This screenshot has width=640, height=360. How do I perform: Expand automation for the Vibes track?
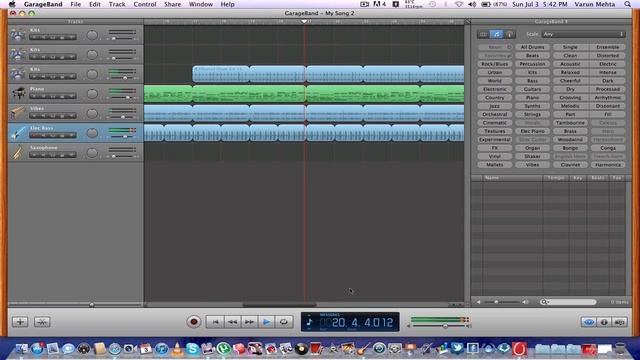click(x=71, y=116)
